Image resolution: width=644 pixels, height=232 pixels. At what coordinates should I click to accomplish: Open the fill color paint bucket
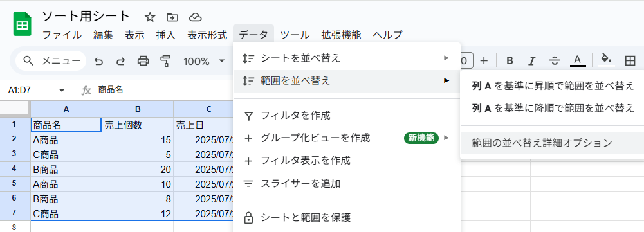(605, 60)
